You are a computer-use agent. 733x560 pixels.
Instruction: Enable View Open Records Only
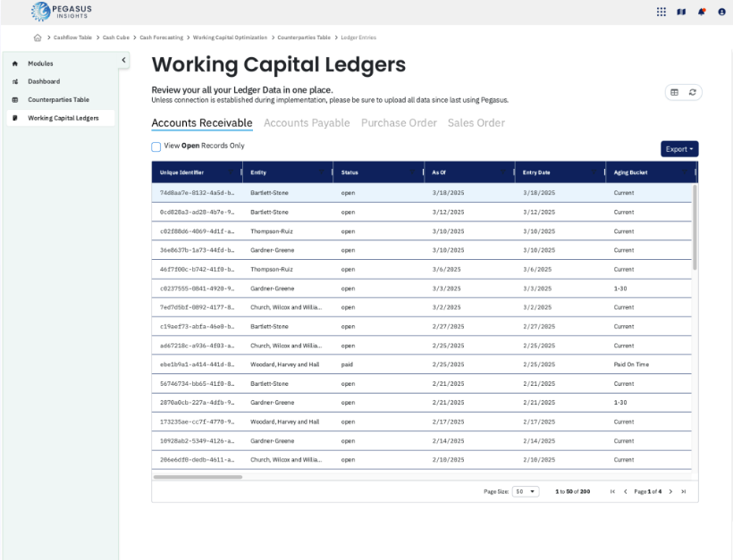click(156, 146)
